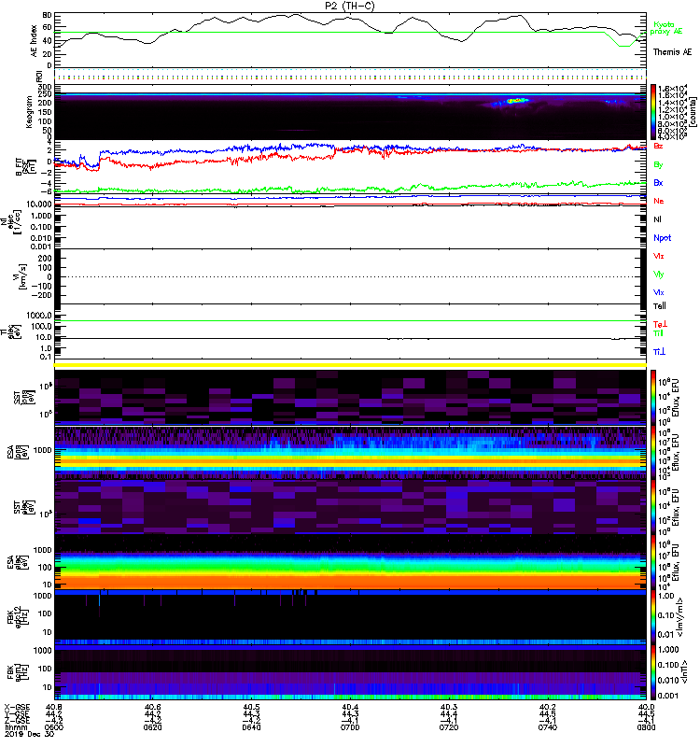The width and height of the screenshot is (700, 747).
Task: Click the "0600" time tick label
Action: pyautogui.click(x=54, y=727)
